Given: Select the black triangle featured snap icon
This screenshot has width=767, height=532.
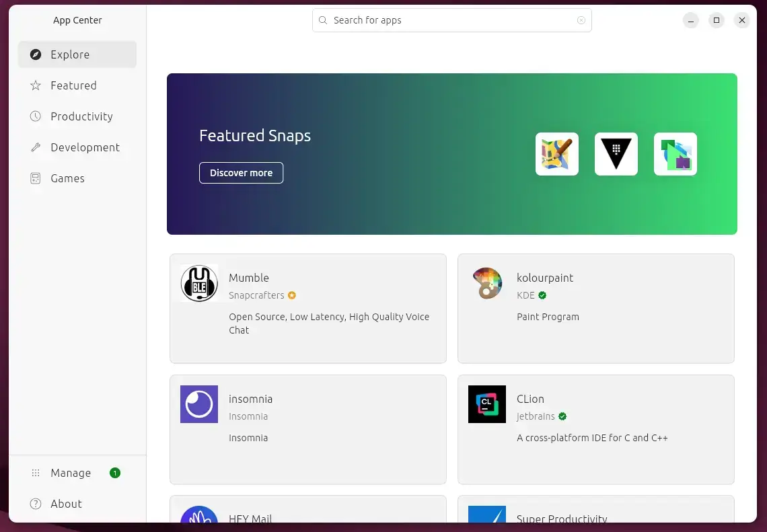Looking at the screenshot, I should coord(616,153).
